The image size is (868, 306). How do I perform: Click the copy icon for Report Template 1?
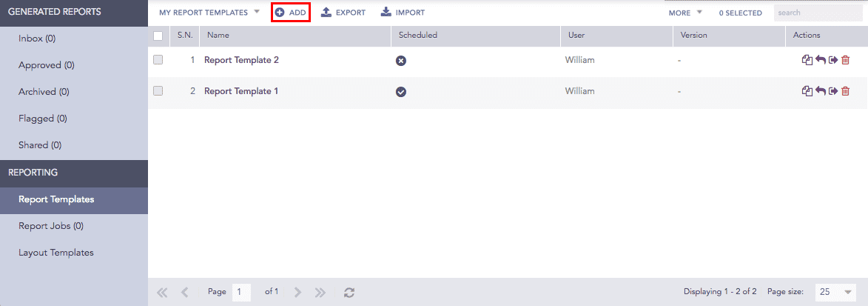tap(807, 91)
